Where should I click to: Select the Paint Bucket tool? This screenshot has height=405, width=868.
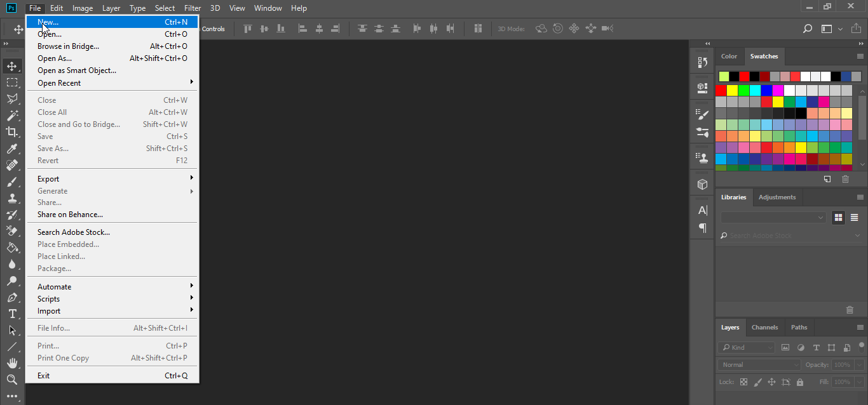click(x=12, y=248)
